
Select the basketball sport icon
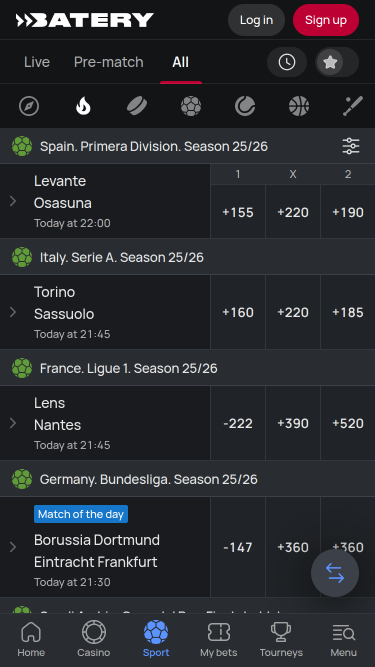coord(299,106)
